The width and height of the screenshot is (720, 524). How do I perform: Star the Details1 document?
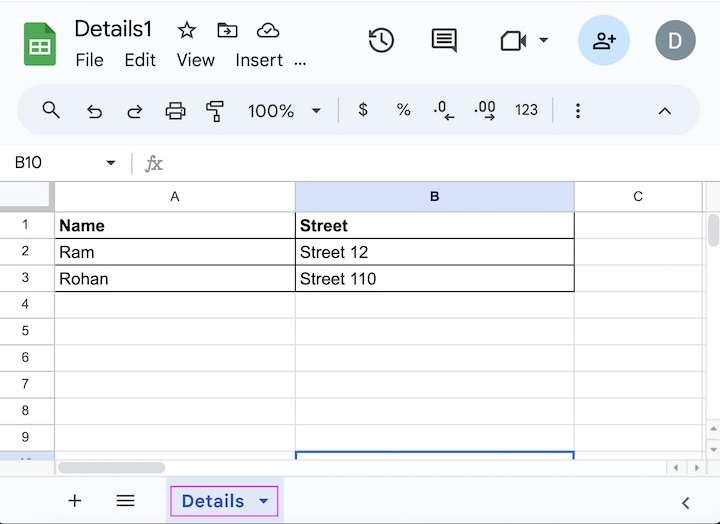tap(187, 30)
